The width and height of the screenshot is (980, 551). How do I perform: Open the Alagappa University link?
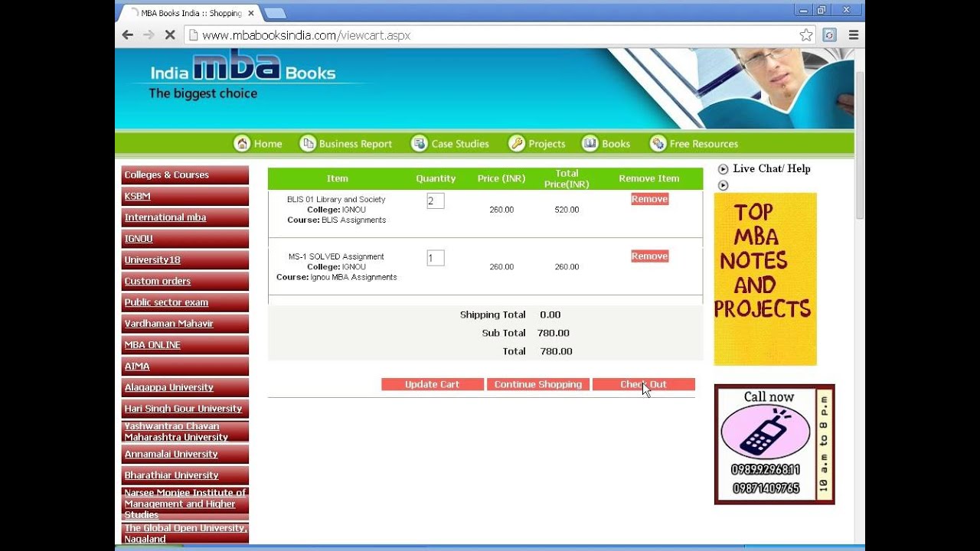click(185, 387)
